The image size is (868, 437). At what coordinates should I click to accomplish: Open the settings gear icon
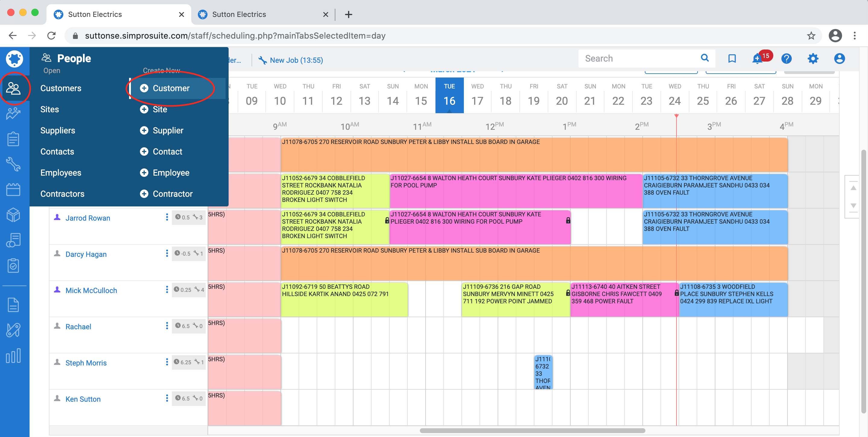click(x=813, y=59)
